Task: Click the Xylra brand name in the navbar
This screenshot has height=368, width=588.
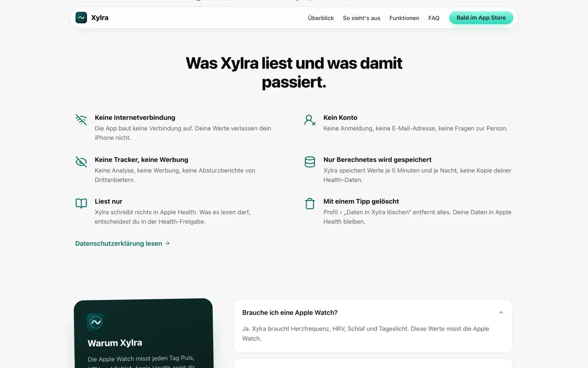Action: pos(100,18)
